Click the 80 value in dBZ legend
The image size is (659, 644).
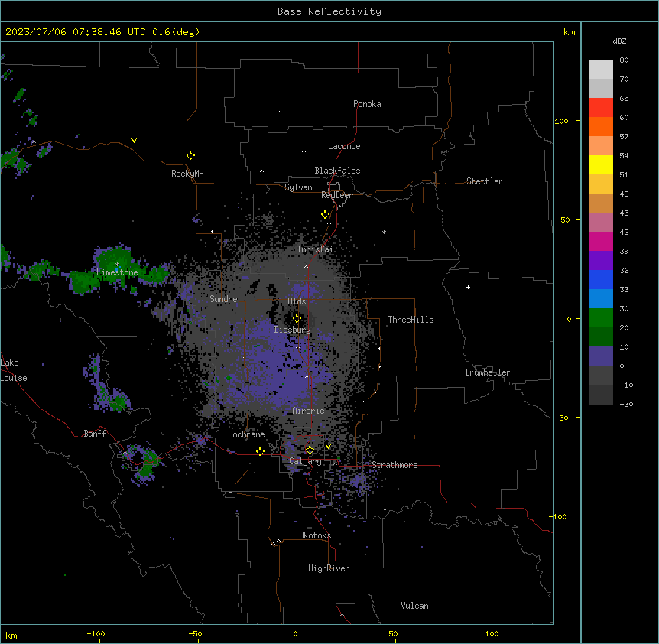pyautogui.click(x=624, y=60)
